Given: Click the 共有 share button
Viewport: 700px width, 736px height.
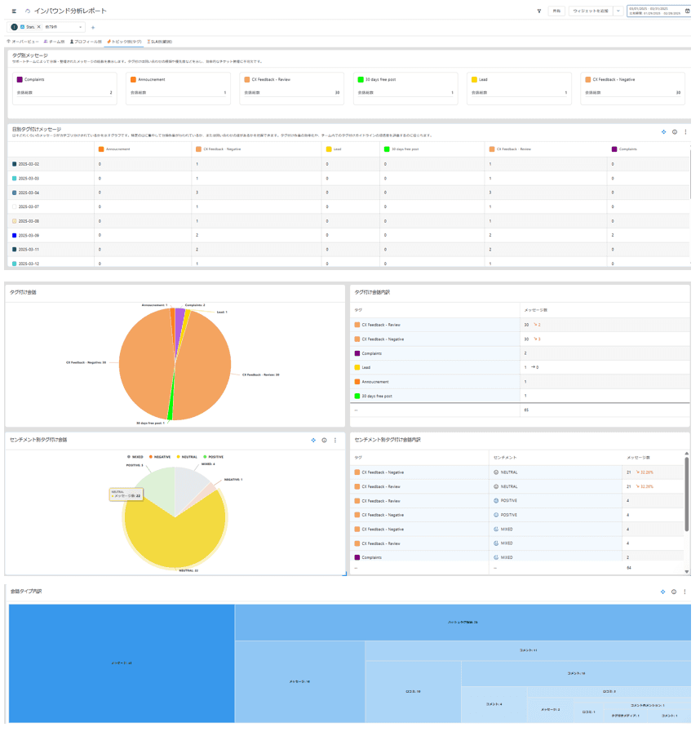Looking at the screenshot, I should coord(556,11).
